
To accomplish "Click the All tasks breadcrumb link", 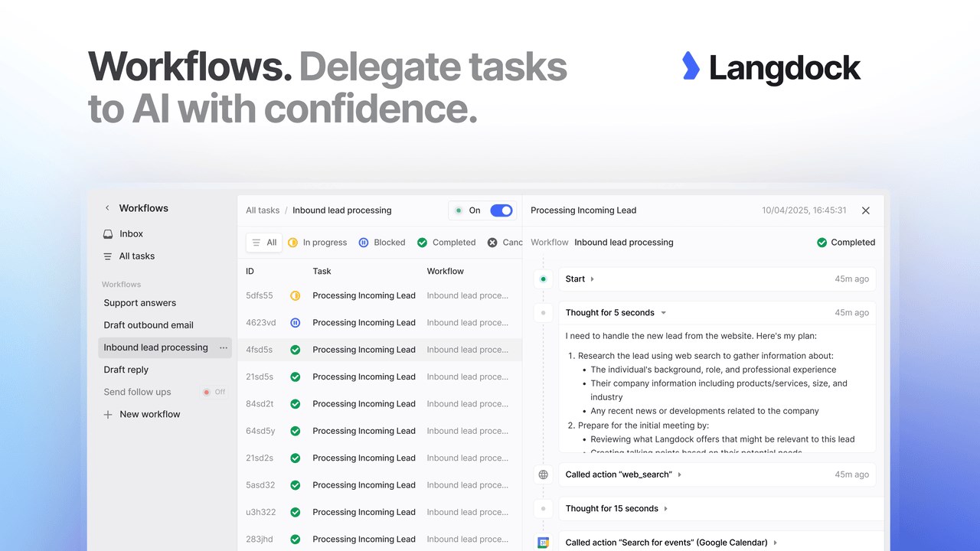I will (x=263, y=210).
